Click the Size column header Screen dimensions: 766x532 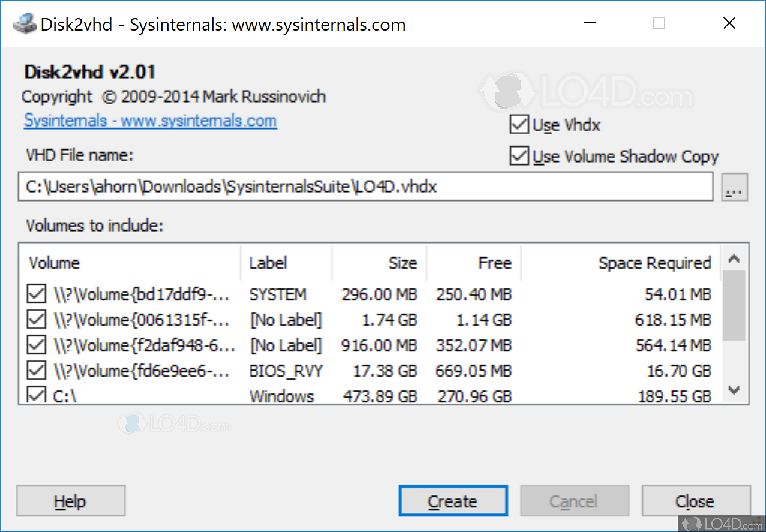[402, 263]
